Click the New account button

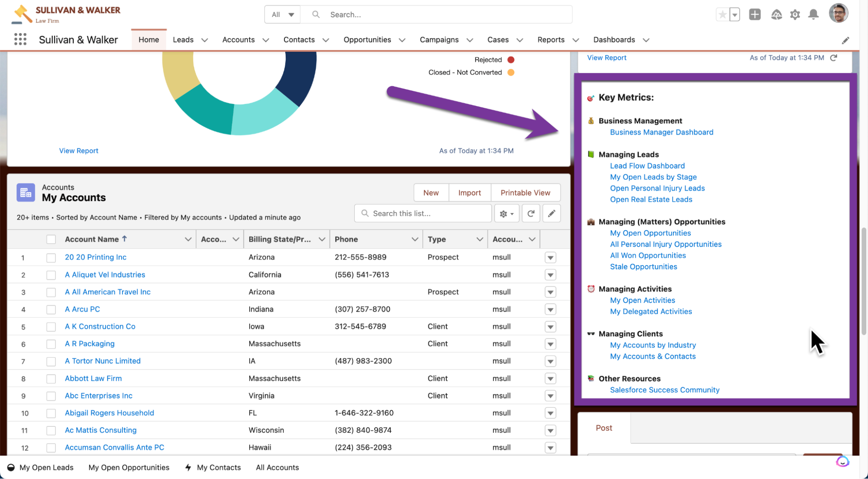431,193
